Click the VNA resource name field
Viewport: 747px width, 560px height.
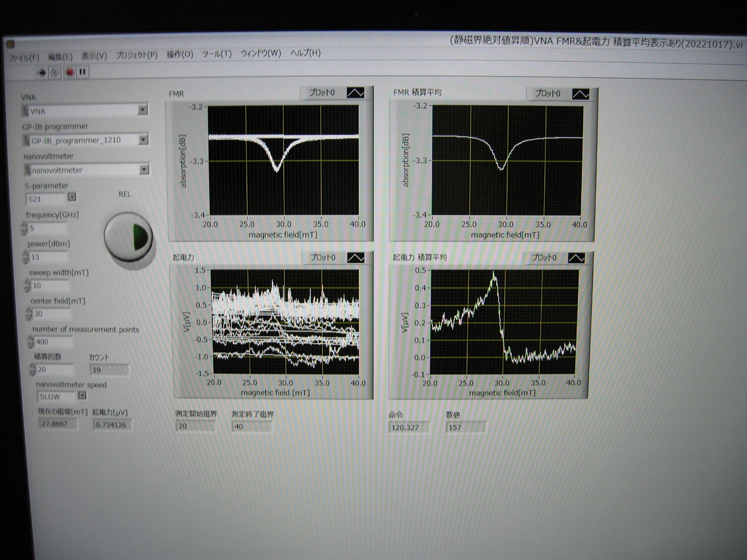[80, 111]
